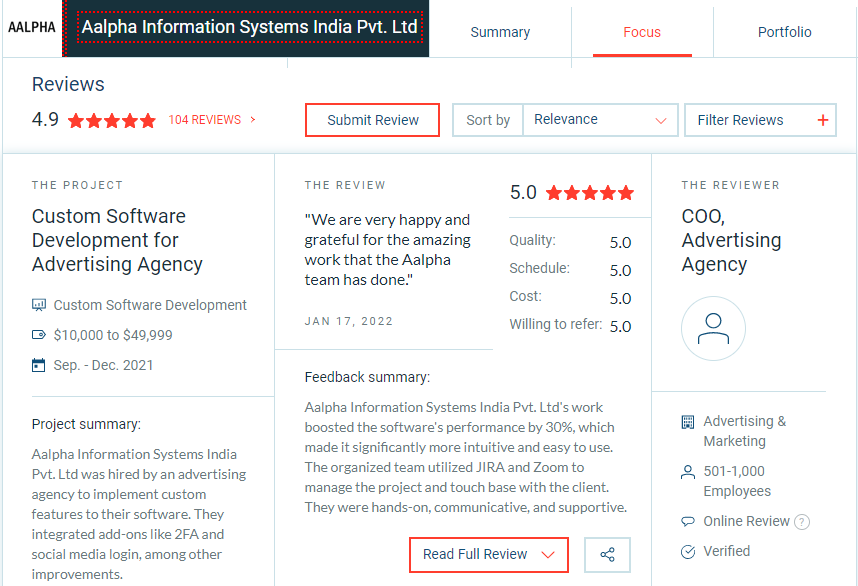
Task: Click the Online Review help question icon
Action: pos(802,522)
